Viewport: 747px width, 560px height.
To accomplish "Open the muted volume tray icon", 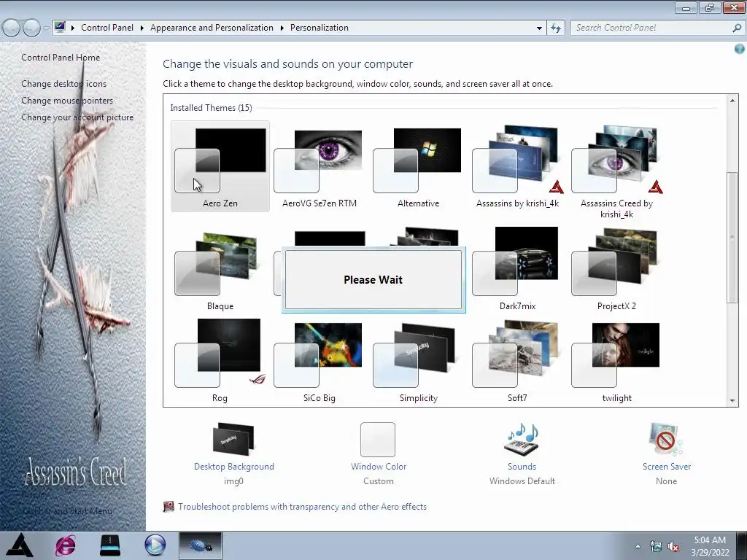I will click(673, 546).
